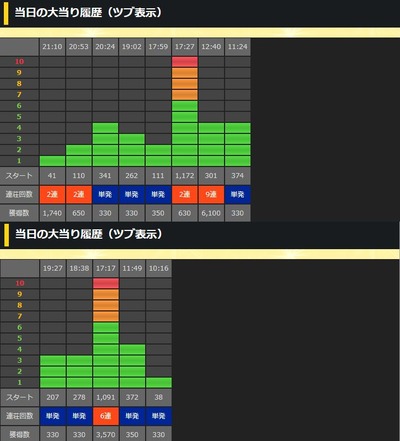Select the 11:24 time header
The width and height of the screenshot is (400, 441).
[238, 47]
